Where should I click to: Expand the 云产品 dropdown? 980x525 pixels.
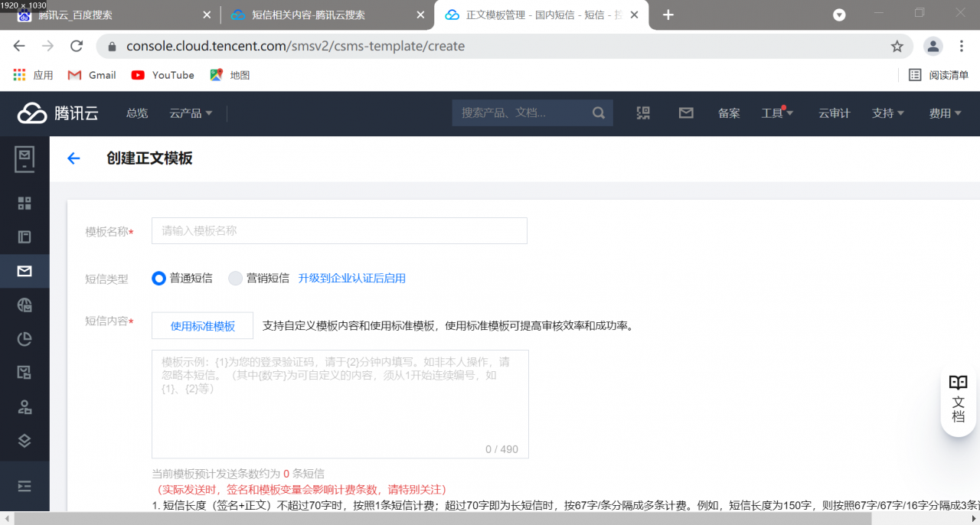click(x=190, y=112)
